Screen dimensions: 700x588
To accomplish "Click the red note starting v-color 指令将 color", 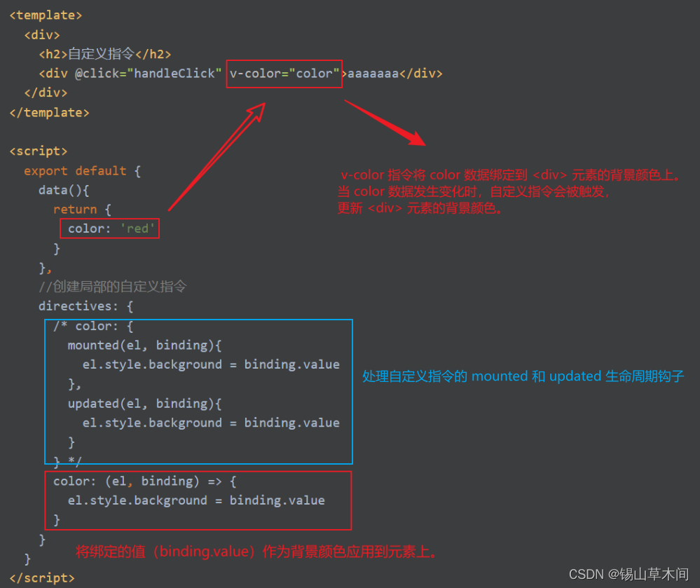I will coord(511,175).
